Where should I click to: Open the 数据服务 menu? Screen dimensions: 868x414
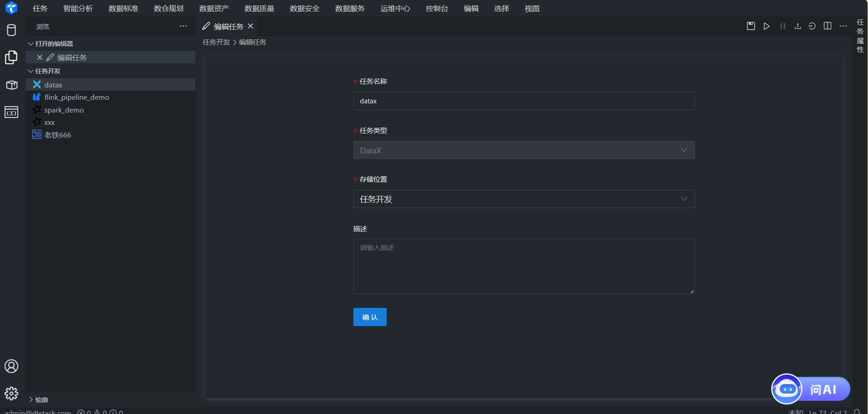coord(350,8)
